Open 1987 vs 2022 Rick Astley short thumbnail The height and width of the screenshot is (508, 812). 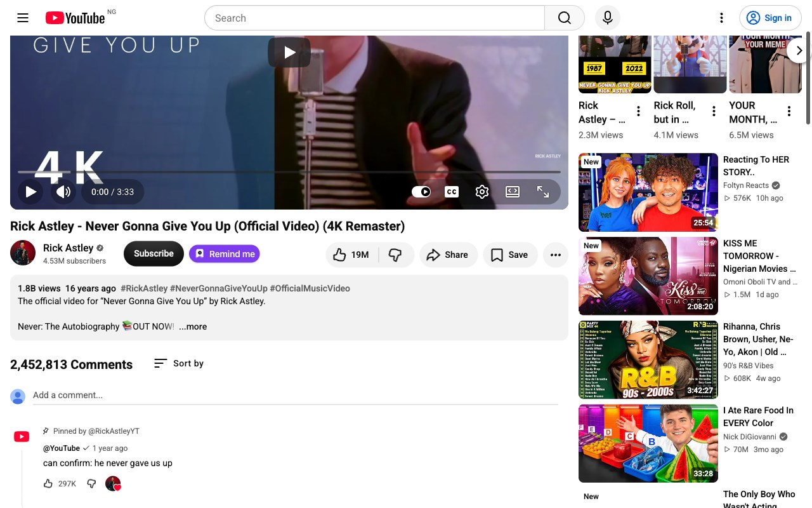pos(615,64)
